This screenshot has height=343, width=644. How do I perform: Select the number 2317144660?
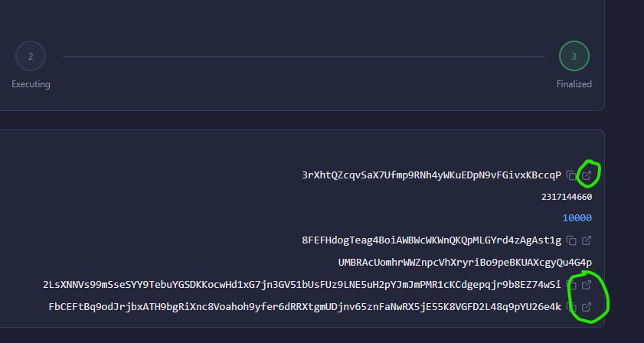[567, 198]
